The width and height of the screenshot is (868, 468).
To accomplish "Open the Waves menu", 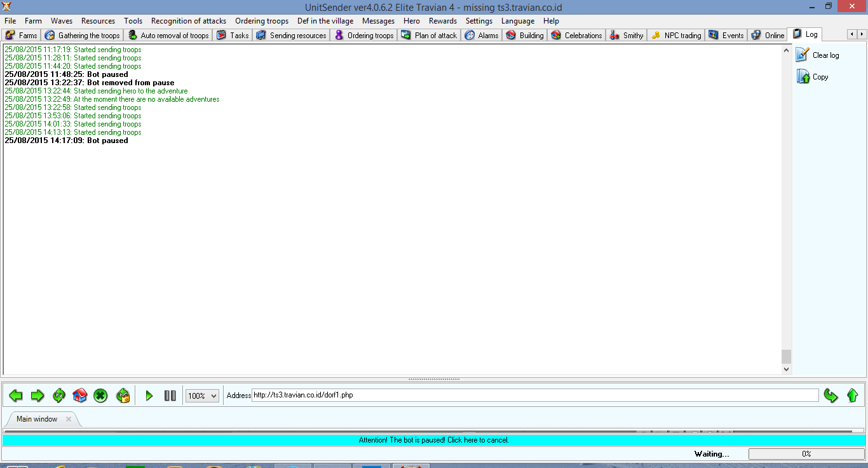I will pos(62,21).
